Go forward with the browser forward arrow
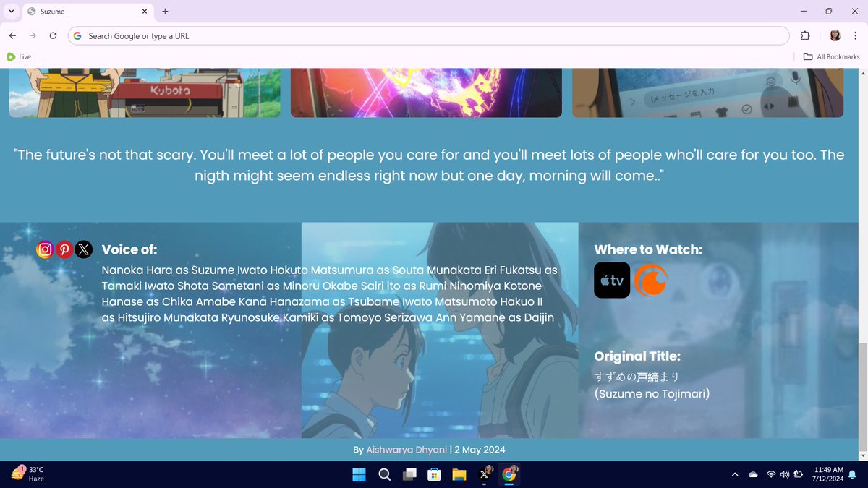The image size is (868, 488). pyautogui.click(x=33, y=35)
